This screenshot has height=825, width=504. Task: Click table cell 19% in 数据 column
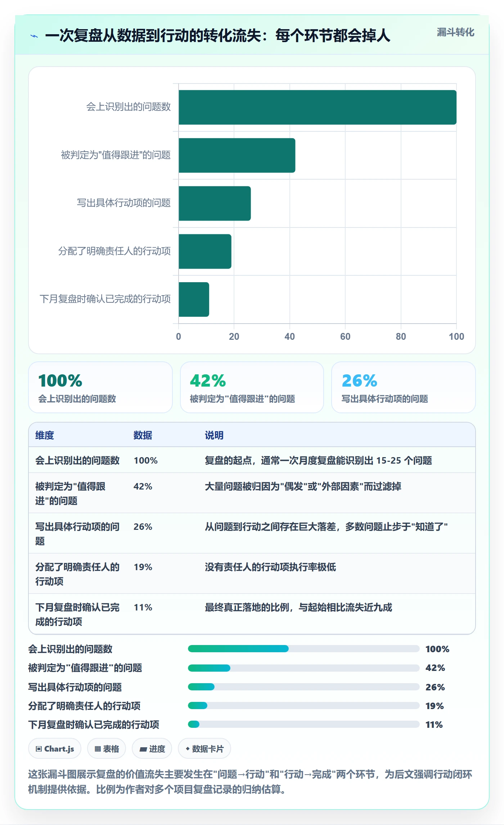click(143, 567)
